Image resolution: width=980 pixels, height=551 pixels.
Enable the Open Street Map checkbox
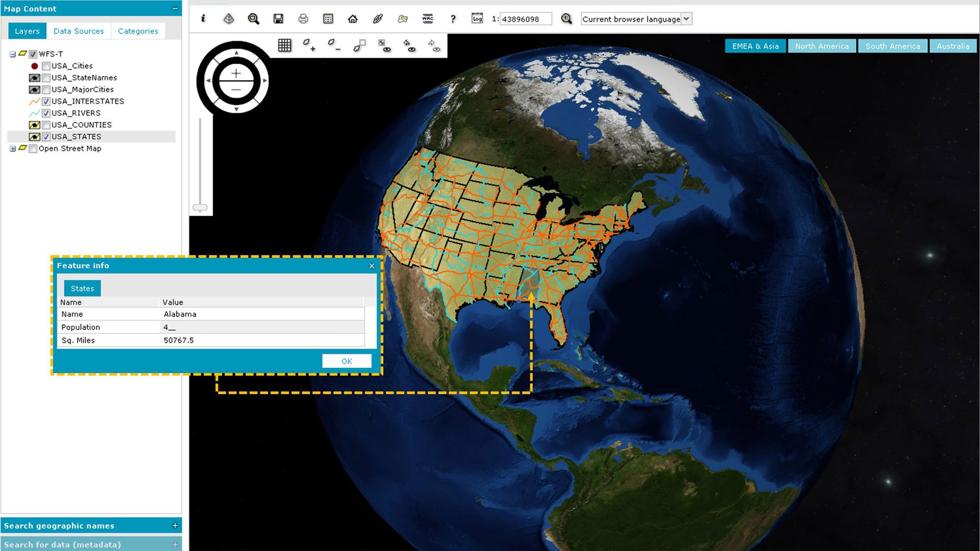point(33,148)
